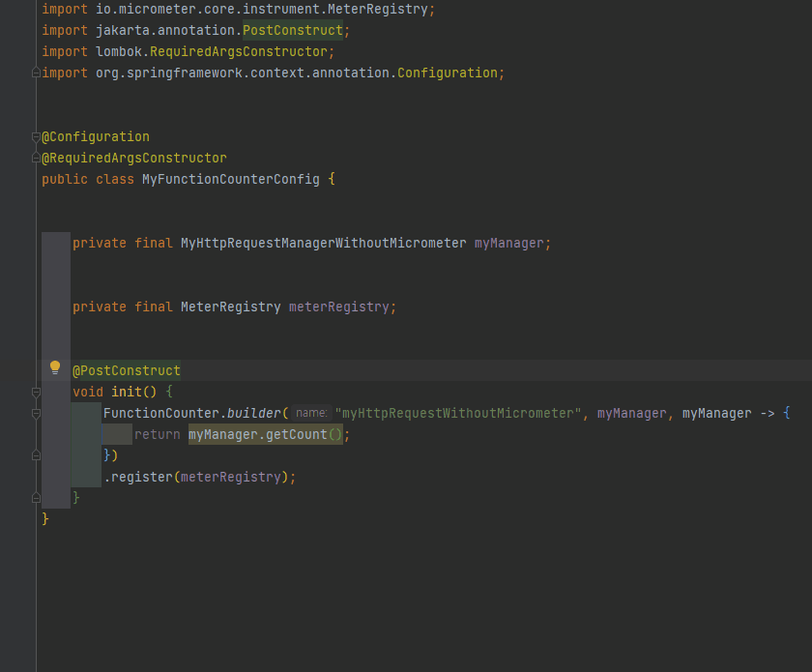Collapse the imports fold marker beside org.springframework
This screenshot has width=812, height=672.
pos(36,73)
